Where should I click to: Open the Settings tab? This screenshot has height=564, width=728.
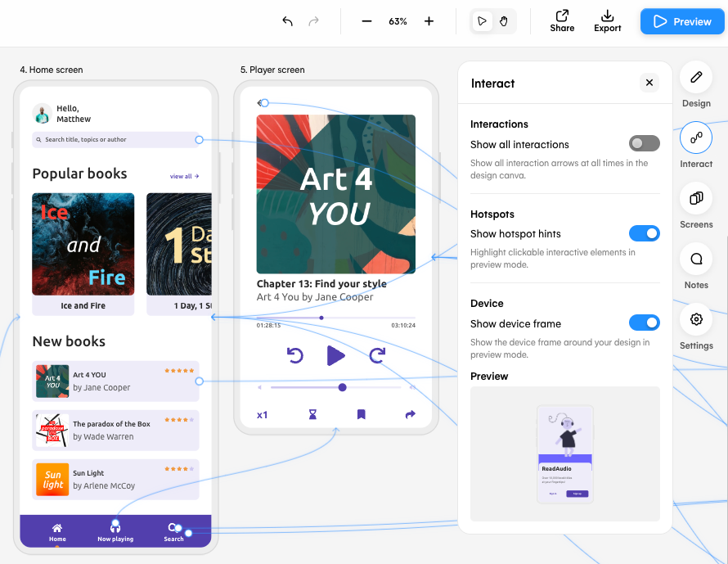pos(696,319)
